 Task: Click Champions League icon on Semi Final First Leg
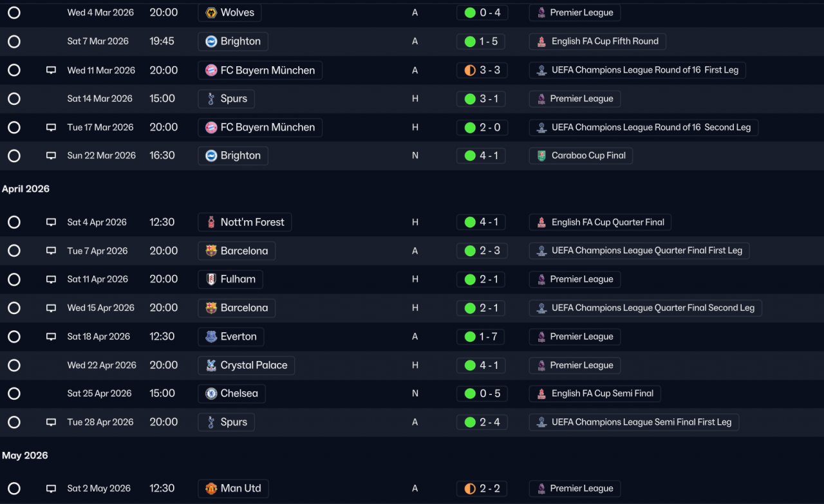tap(541, 422)
